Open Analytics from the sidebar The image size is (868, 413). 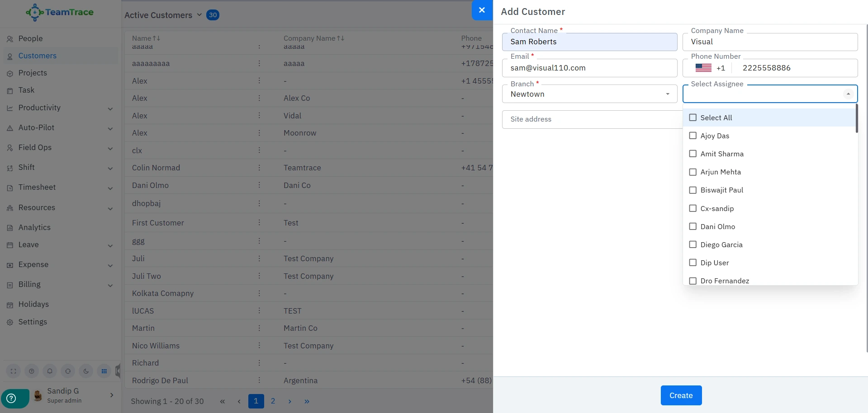tap(34, 227)
